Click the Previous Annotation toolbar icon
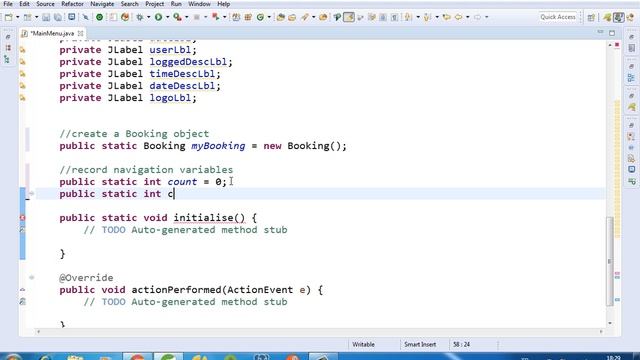Viewport: 640px width, 360px height. pyautogui.click(x=427, y=17)
